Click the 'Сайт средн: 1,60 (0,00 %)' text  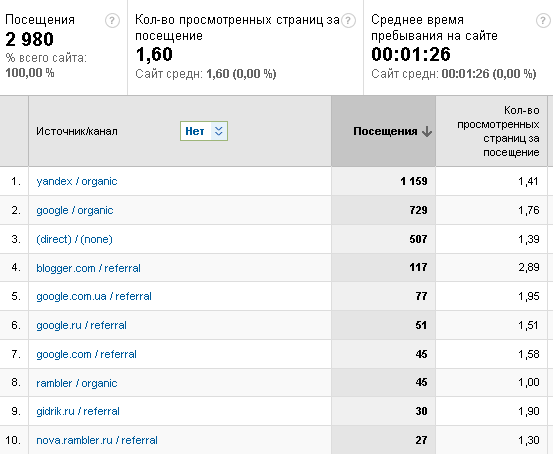click(206, 74)
